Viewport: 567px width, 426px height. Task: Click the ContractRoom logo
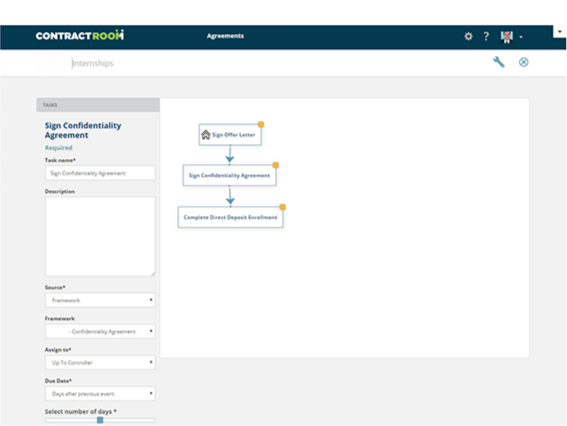pyautogui.click(x=80, y=35)
